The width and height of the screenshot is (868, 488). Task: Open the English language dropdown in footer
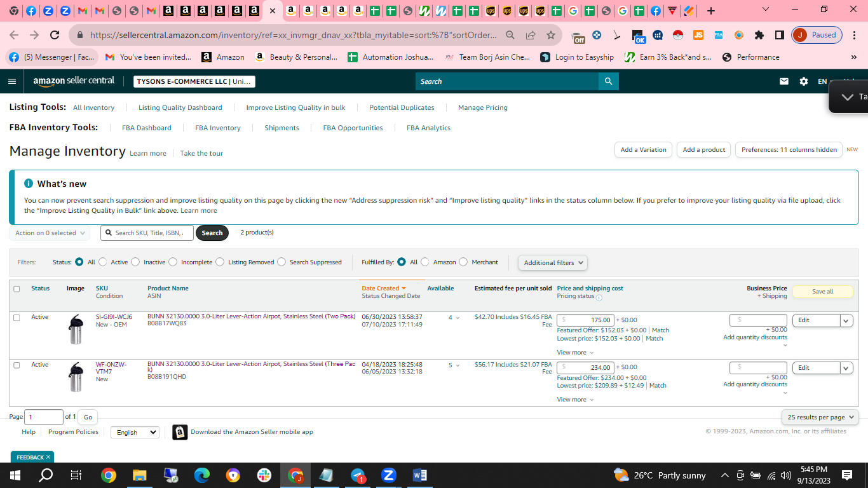[x=135, y=432]
